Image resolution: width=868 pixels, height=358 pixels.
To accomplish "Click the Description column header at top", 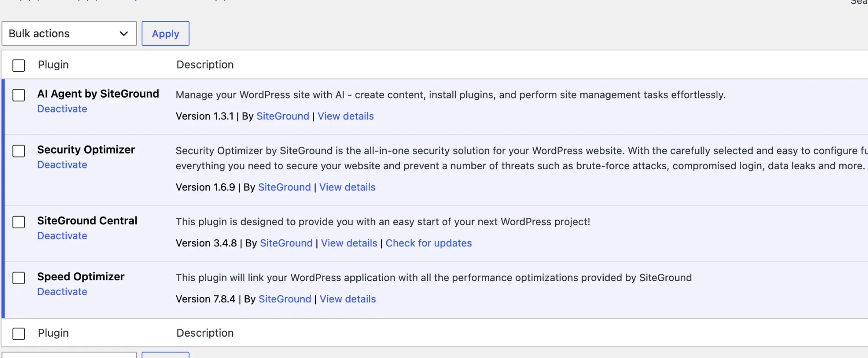I will click(x=205, y=65).
